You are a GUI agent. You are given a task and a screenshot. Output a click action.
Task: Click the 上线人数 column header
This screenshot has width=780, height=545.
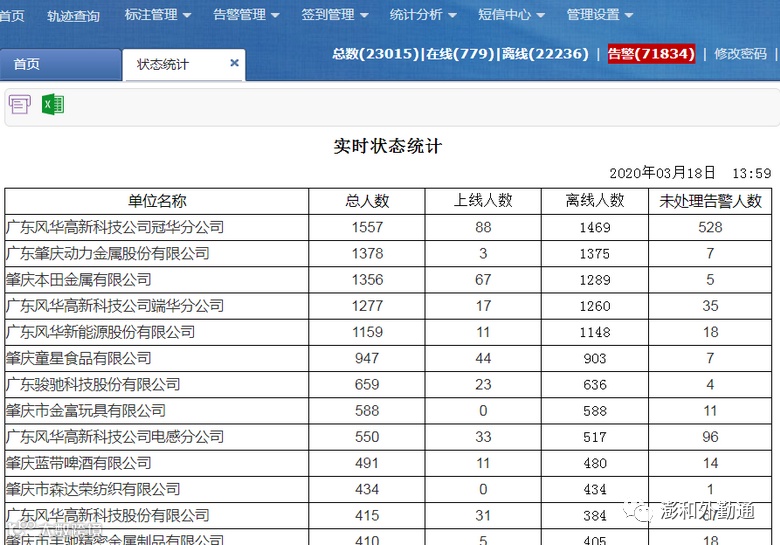pyautogui.click(x=483, y=201)
